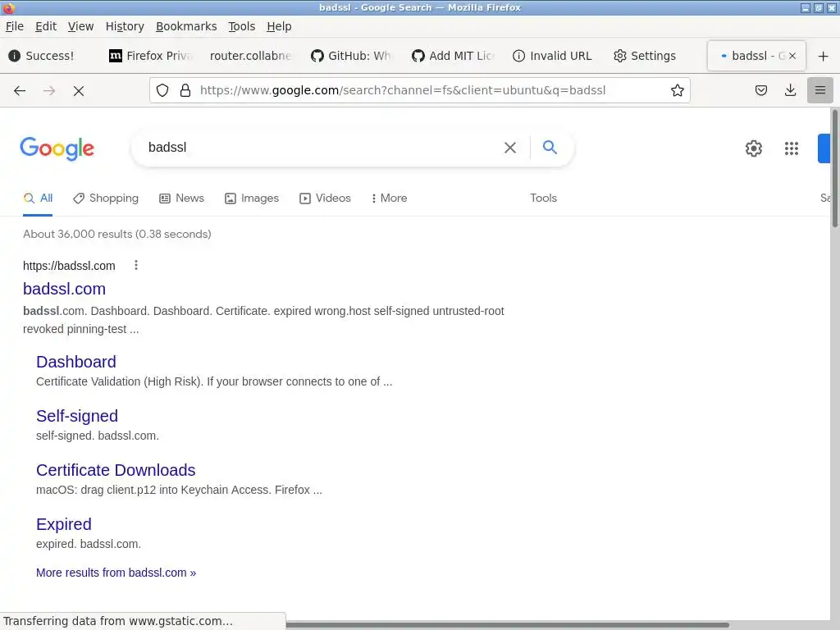Open the Self-signed sitelink
This screenshot has height=630, width=840.
77,416
